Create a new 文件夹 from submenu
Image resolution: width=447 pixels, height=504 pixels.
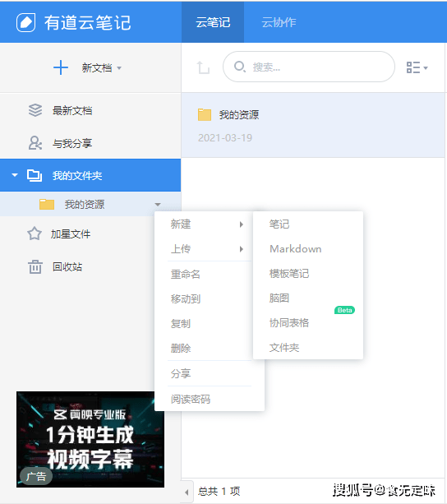[x=284, y=348]
